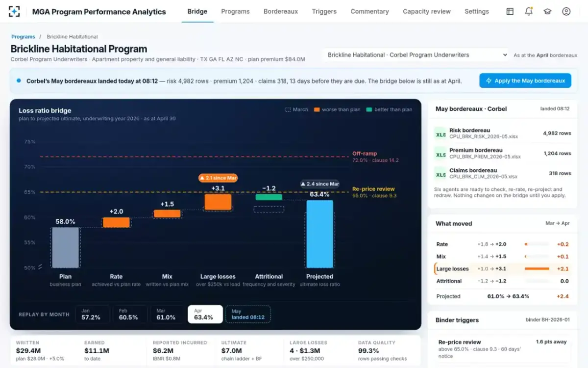This screenshot has height=368, width=588.
Task: Open Risk bordereau file row
Action: click(x=502, y=133)
